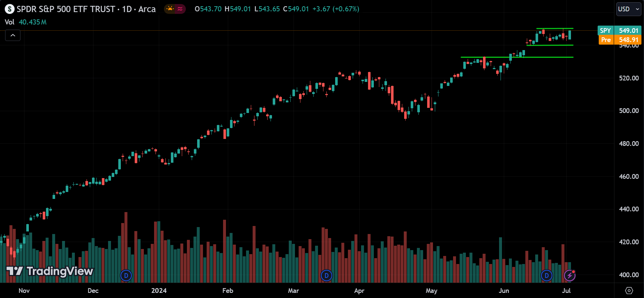Screen dimensions: 644x298
Task: Click the Apr label on the time axis
Action: (x=359, y=291)
